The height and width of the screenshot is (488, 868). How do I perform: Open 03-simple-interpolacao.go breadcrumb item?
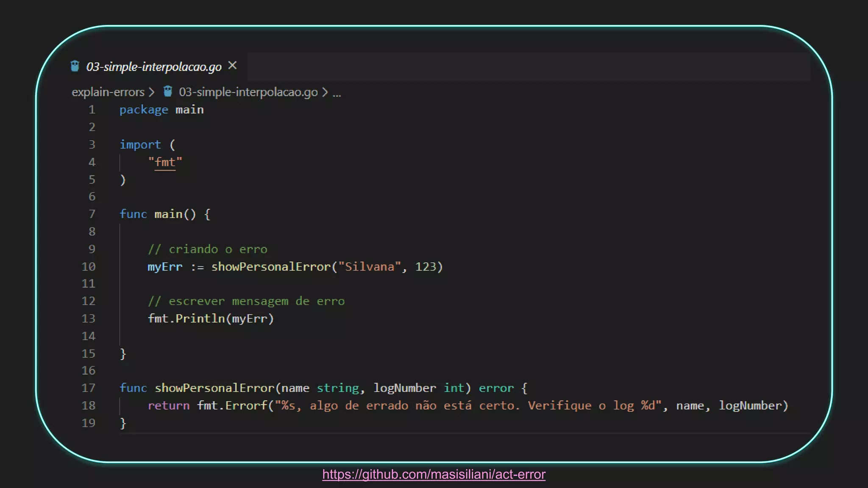[x=248, y=92]
